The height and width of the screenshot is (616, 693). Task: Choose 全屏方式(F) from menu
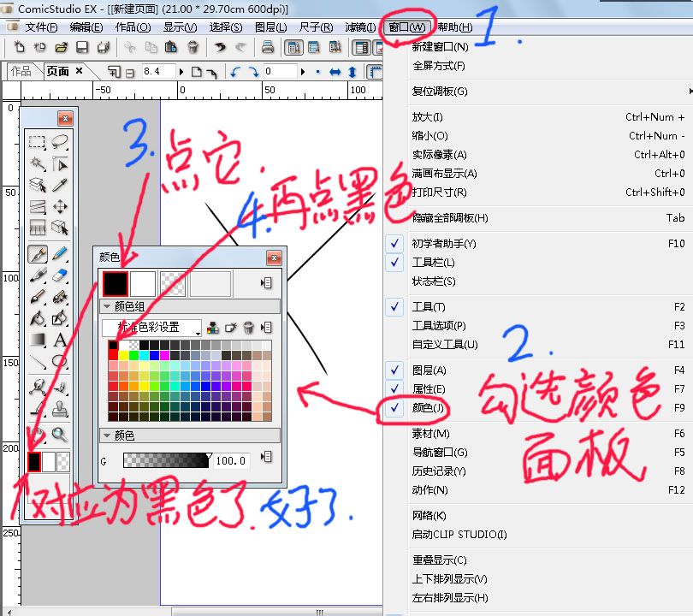tap(438, 66)
